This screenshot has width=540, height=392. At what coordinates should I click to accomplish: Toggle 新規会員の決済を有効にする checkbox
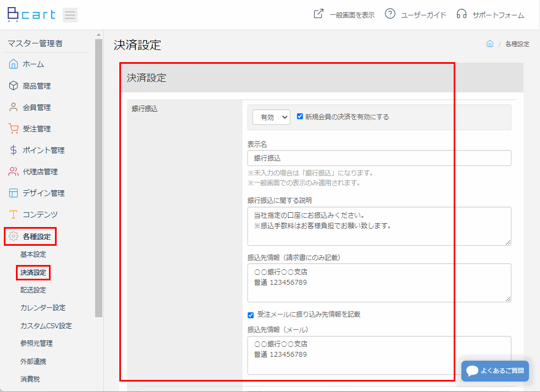click(x=300, y=117)
